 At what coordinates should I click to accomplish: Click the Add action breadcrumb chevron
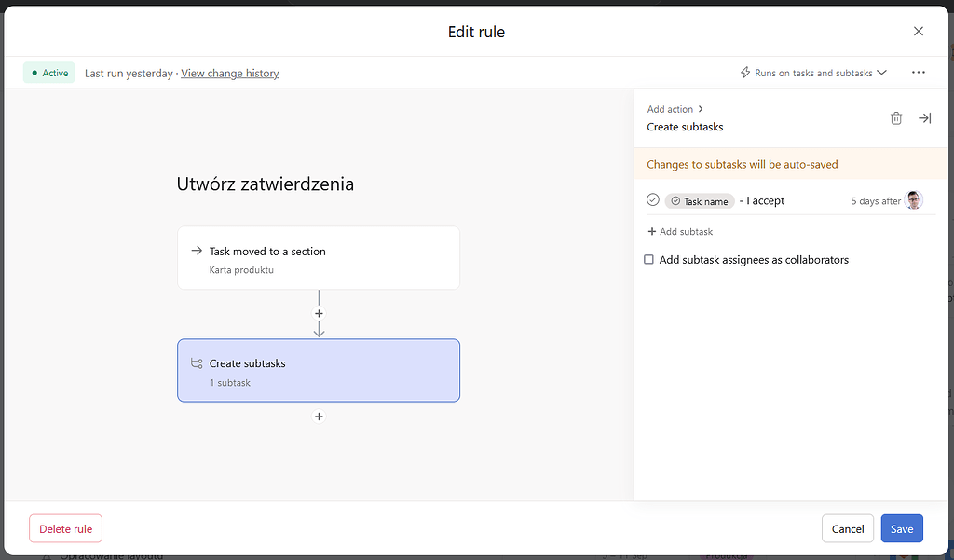[x=701, y=109]
